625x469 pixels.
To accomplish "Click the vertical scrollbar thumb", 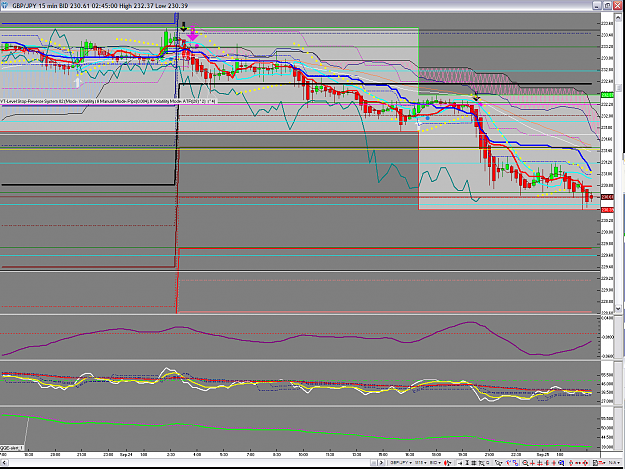I will pos(619,88).
